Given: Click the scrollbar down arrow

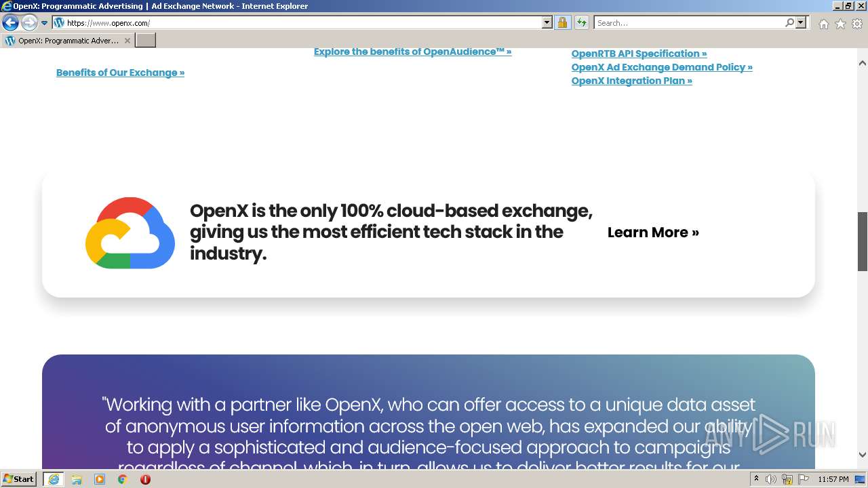Looking at the screenshot, I should 863,455.
